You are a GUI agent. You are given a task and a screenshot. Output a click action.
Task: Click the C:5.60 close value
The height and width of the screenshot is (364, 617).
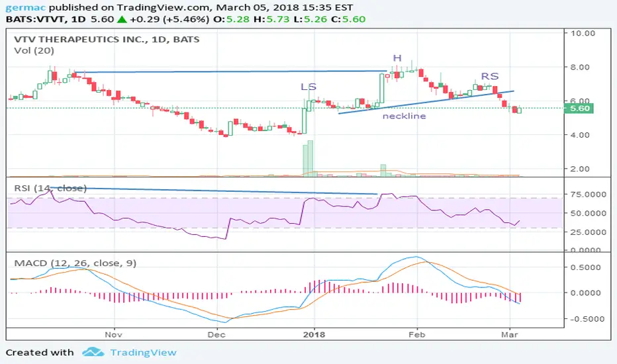click(348, 19)
